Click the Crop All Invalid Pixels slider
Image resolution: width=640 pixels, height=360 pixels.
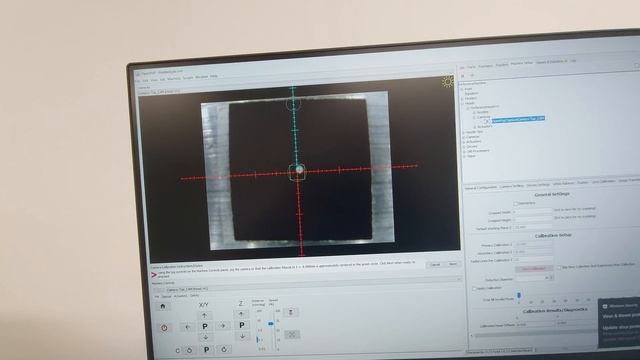coord(555,296)
